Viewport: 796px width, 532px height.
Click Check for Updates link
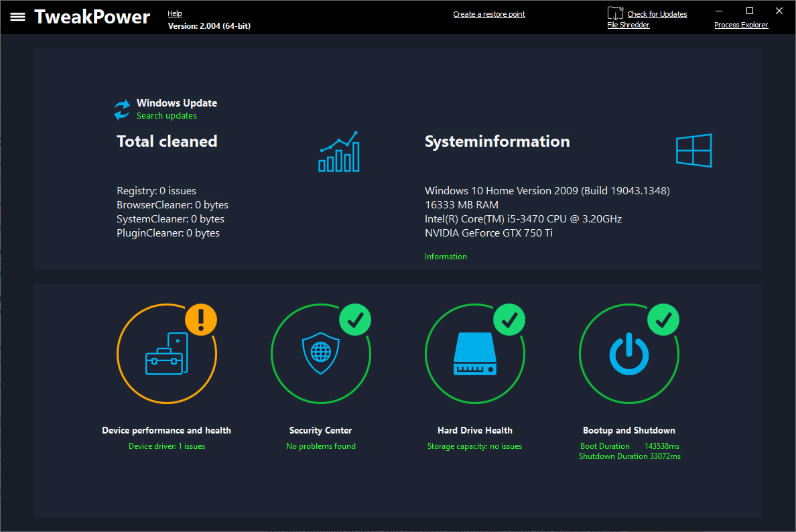[657, 14]
